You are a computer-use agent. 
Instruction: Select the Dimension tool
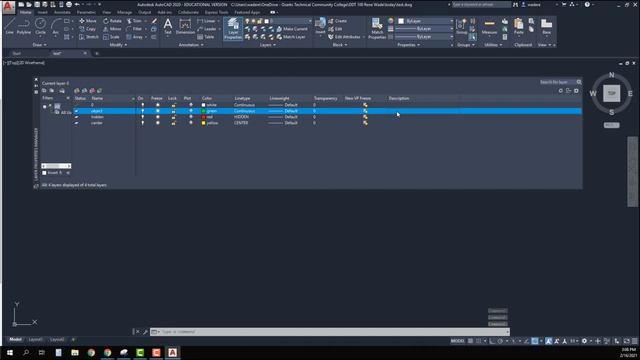click(185, 27)
